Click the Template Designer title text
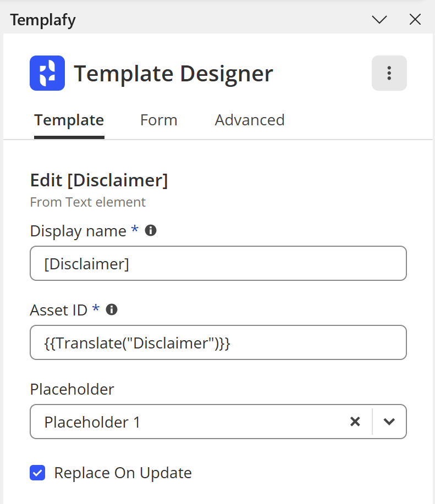 (173, 74)
